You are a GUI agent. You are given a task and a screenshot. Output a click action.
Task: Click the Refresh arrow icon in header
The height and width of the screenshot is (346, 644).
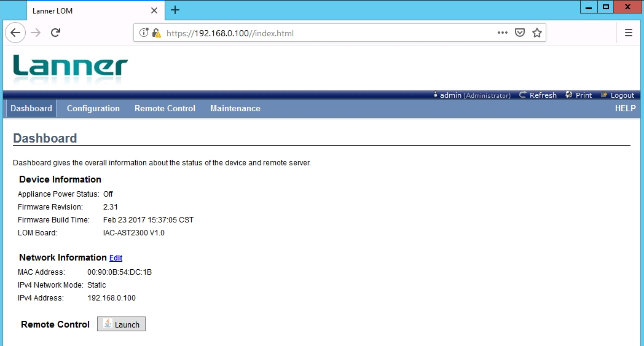(x=522, y=95)
